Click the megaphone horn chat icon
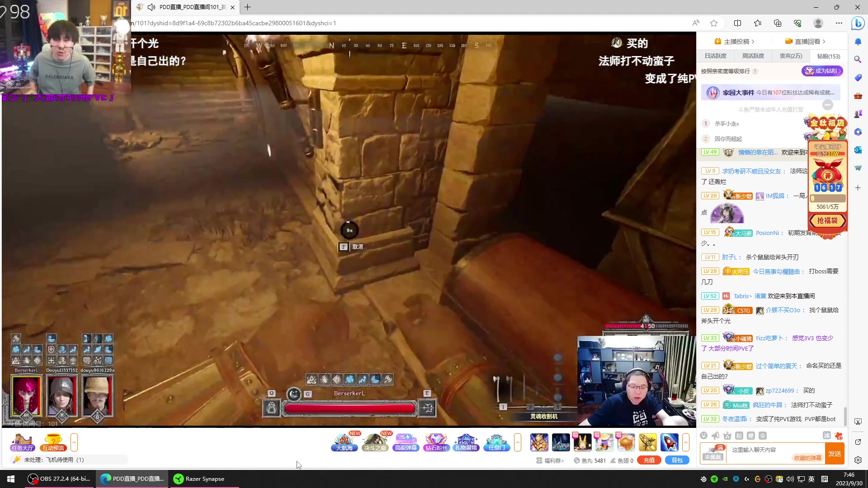Screen dimensions: 868x488 [x=715, y=436]
